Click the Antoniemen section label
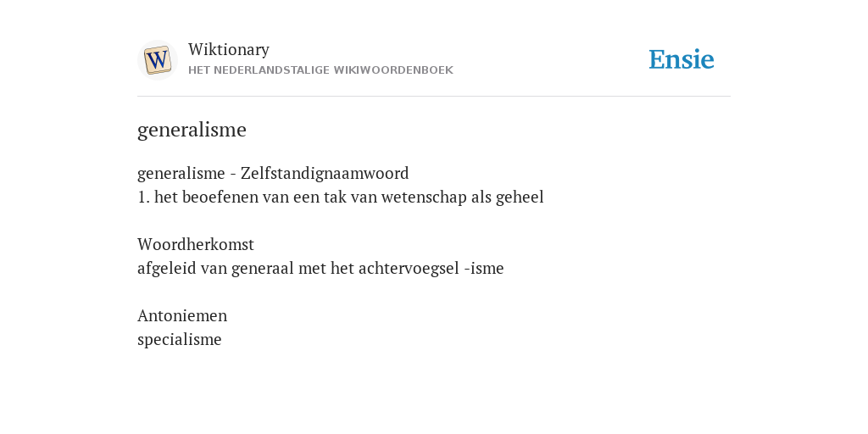Image resolution: width=868 pixels, height=434 pixels. coord(182,315)
